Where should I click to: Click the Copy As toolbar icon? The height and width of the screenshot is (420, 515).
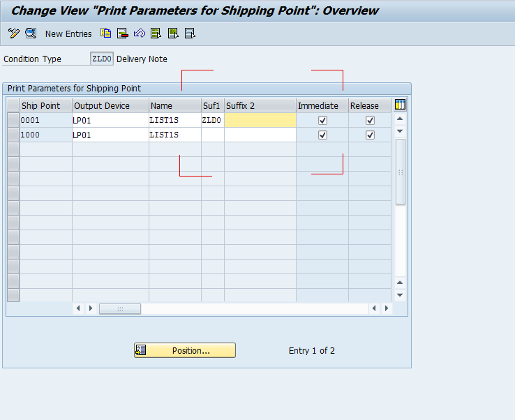(106, 33)
